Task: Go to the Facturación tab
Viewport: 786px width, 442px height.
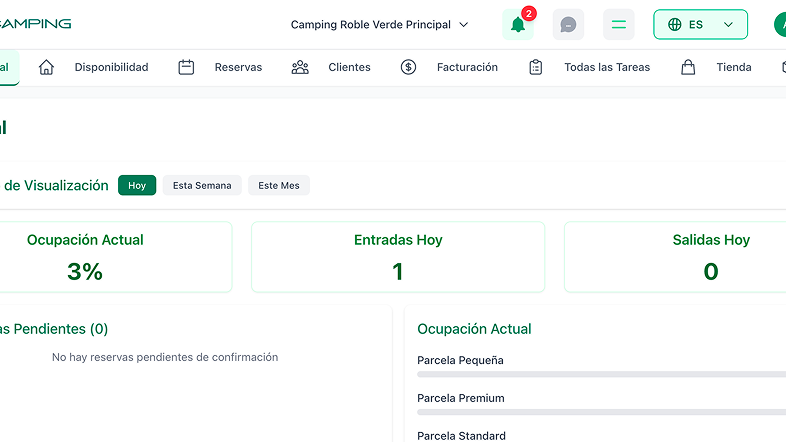Action: [467, 67]
